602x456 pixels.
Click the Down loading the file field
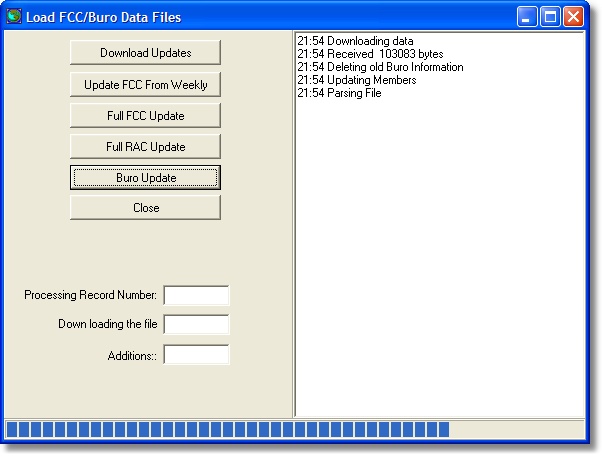196,325
